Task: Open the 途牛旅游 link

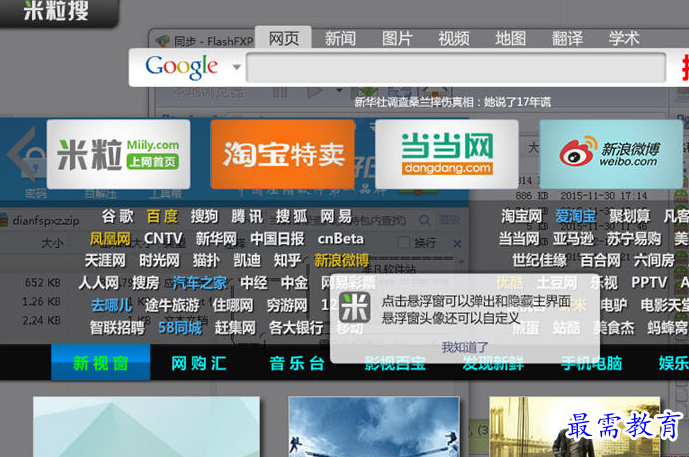Action: [172, 305]
